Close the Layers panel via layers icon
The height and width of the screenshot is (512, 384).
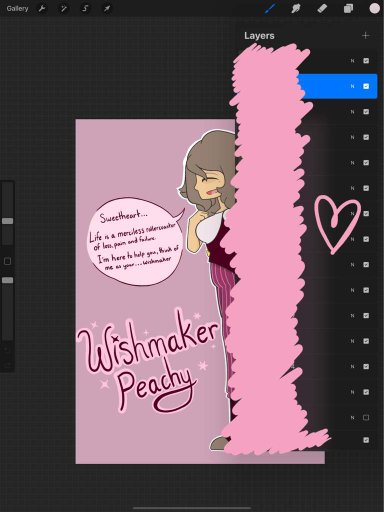tap(348, 9)
